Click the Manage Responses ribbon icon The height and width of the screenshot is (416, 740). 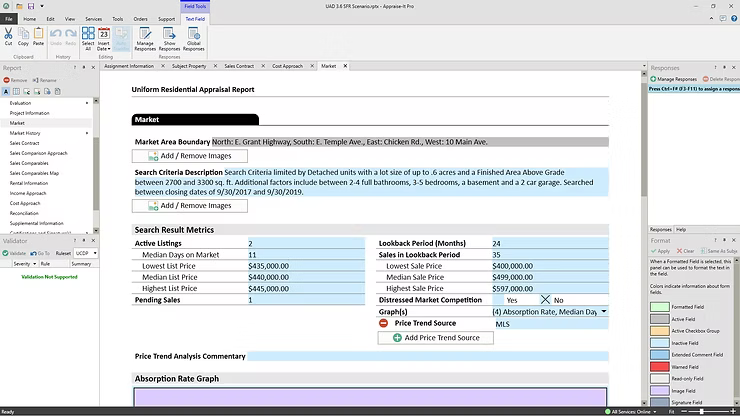tap(146, 34)
